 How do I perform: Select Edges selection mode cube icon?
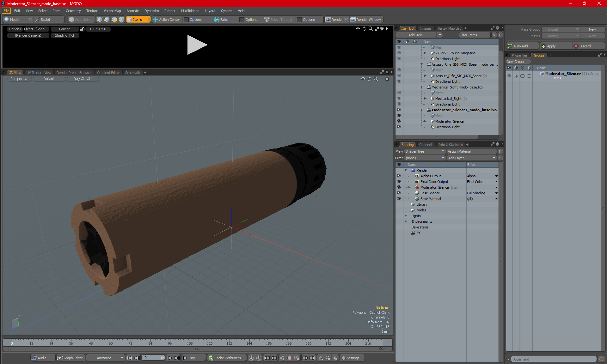(x=107, y=20)
